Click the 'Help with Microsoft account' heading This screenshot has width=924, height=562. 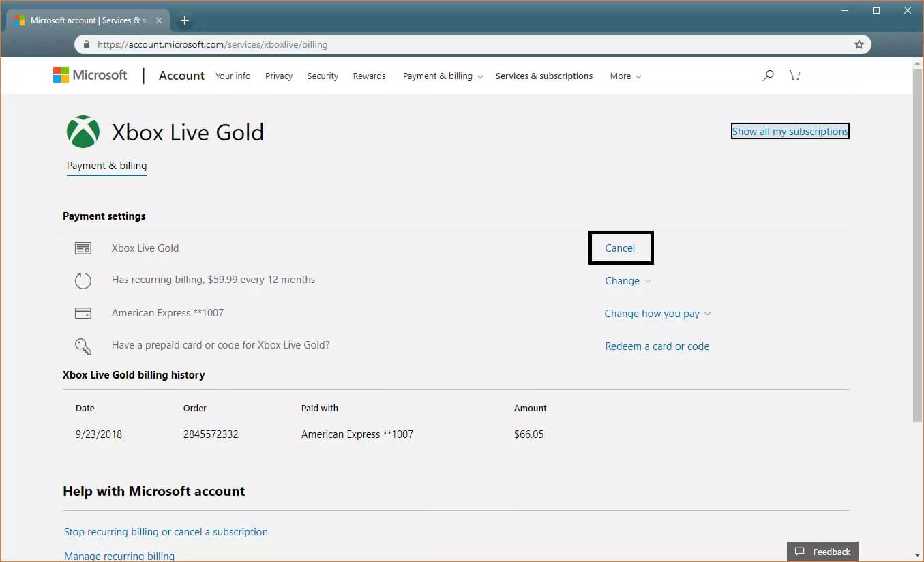[x=154, y=491]
